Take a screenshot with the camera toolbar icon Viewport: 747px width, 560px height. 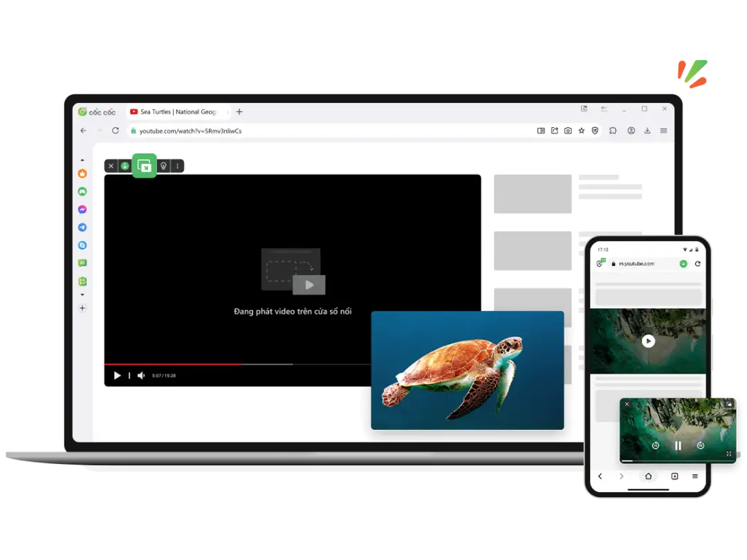click(x=568, y=131)
